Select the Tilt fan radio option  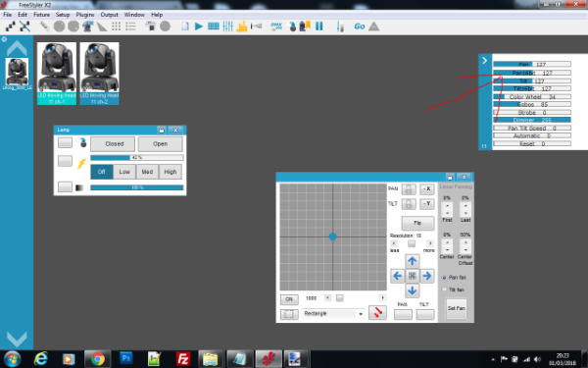[444, 289]
